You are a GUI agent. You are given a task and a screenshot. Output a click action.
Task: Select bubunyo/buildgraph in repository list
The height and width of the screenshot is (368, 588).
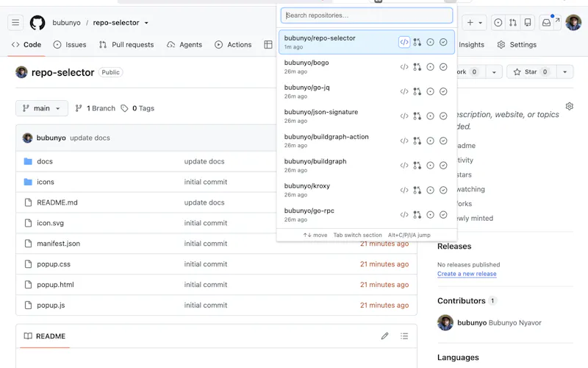pos(367,165)
